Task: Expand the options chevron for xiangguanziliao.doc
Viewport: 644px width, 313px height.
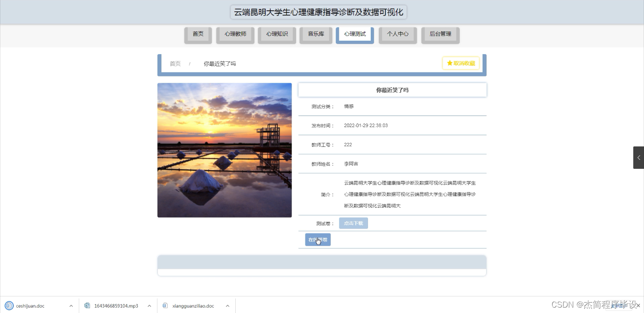Action: [x=227, y=305]
